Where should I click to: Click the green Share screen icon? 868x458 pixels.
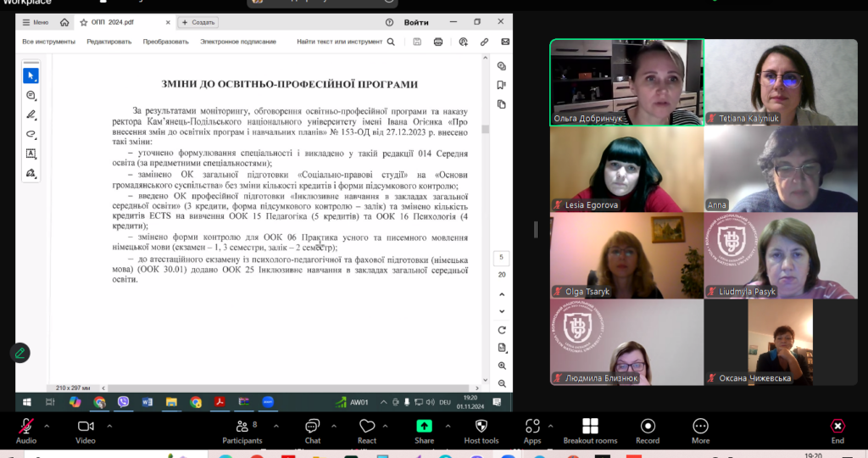(x=424, y=427)
